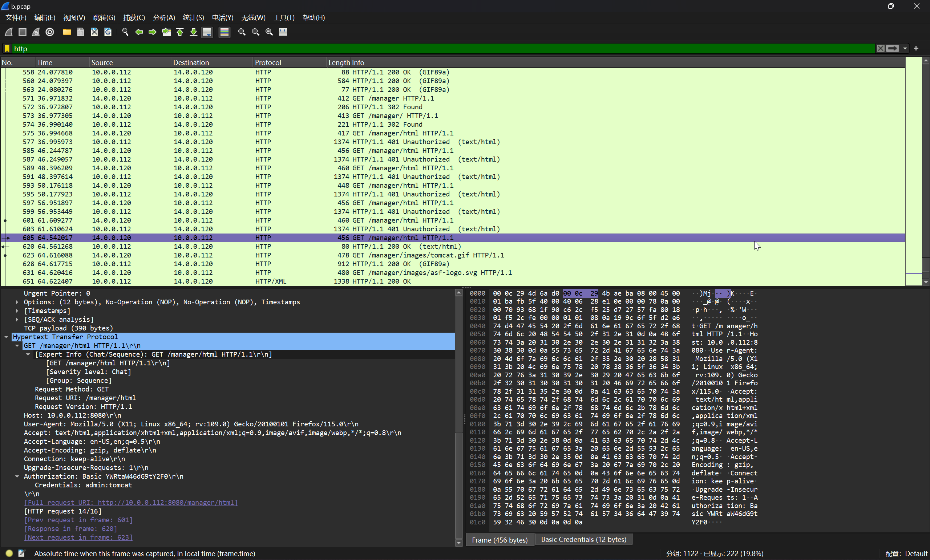Clear the display filter with the X

(881, 48)
